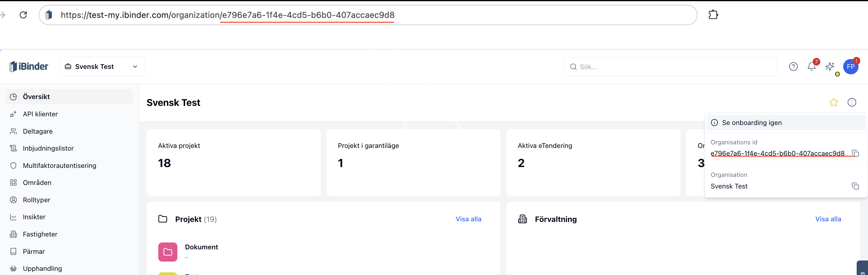Click the Sök search field

pos(670,67)
